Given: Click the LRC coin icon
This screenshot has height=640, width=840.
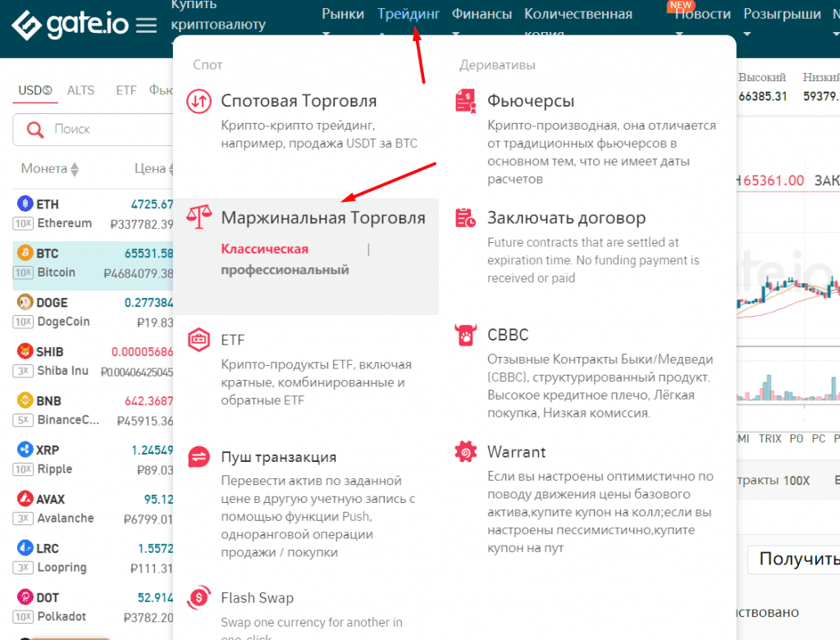Looking at the screenshot, I should point(25,548).
